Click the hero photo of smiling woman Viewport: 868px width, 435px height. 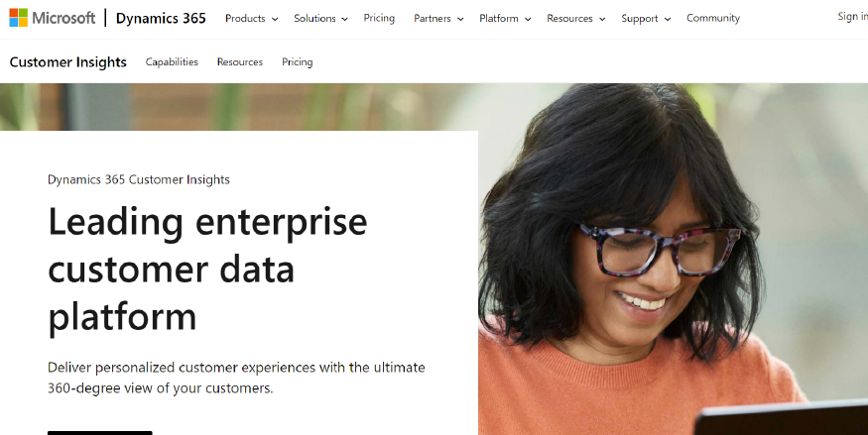[x=673, y=260]
